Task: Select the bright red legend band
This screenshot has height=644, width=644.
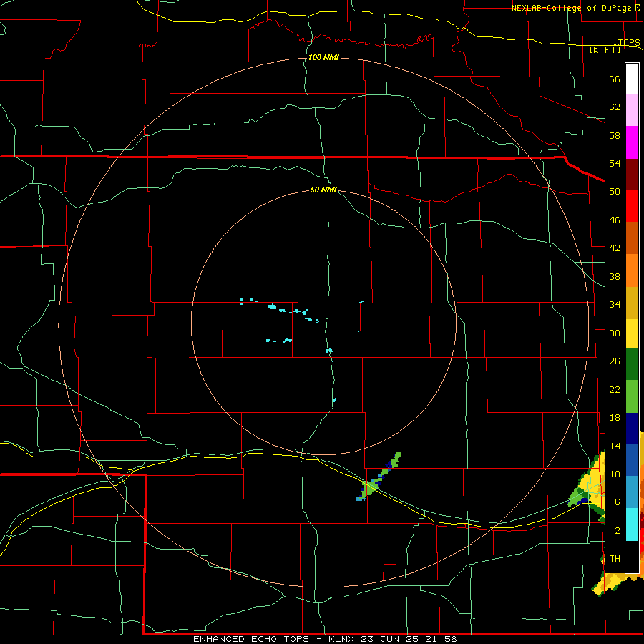Action: [x=632, y=206]
